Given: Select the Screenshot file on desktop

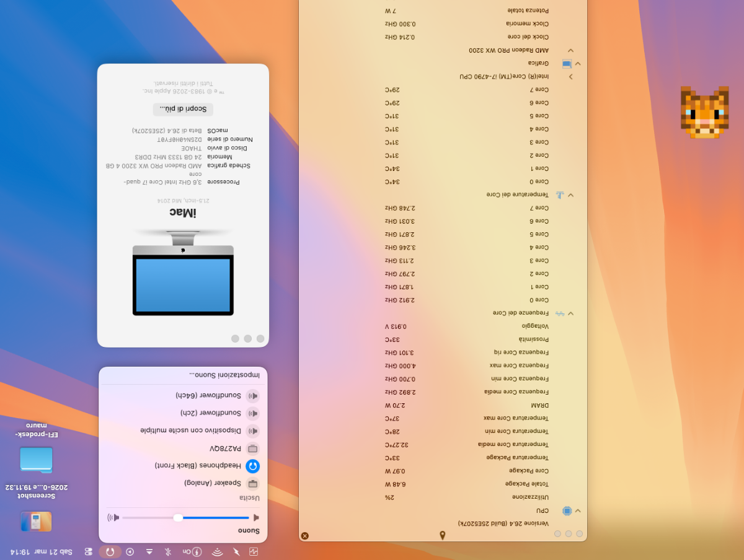Looking at the screenshot, I should [x=36, y=522].
